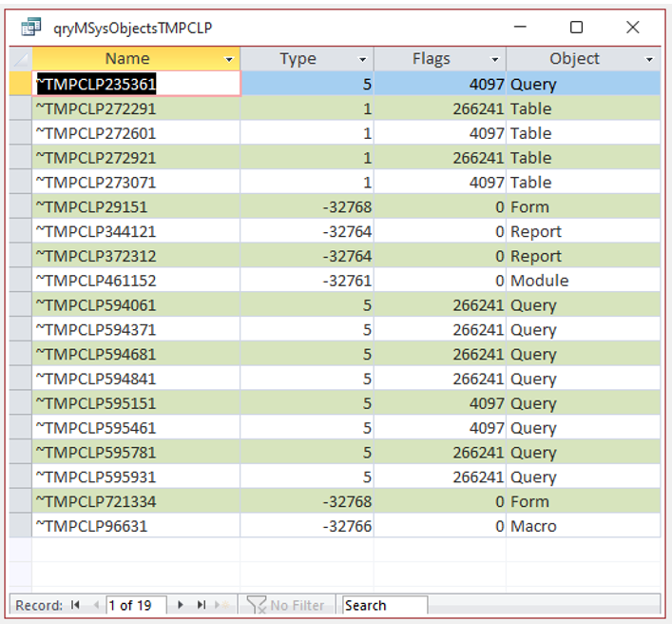
Task: Click the cell ~TMPCLP344121
Action: coord(136,231)
